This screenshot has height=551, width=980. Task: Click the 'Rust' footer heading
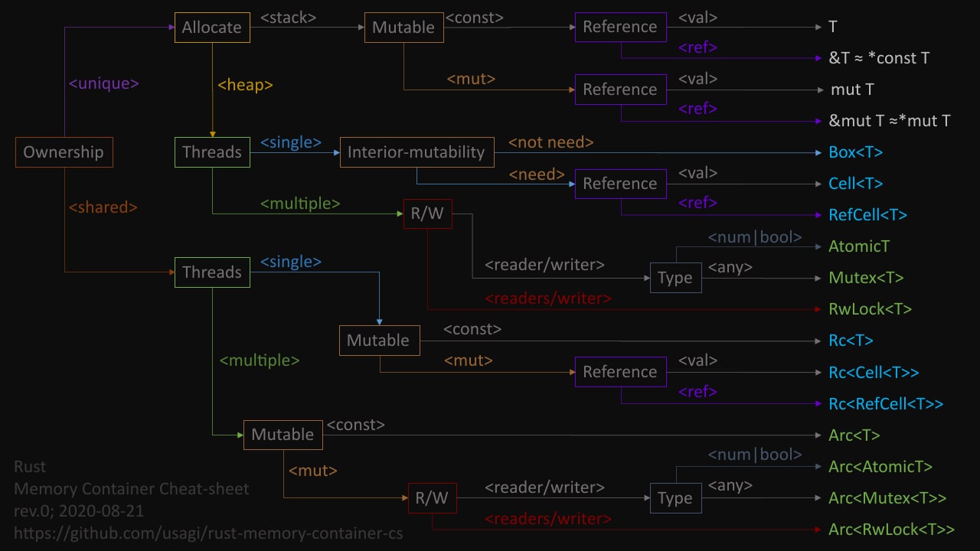click(x=30, y=466)
